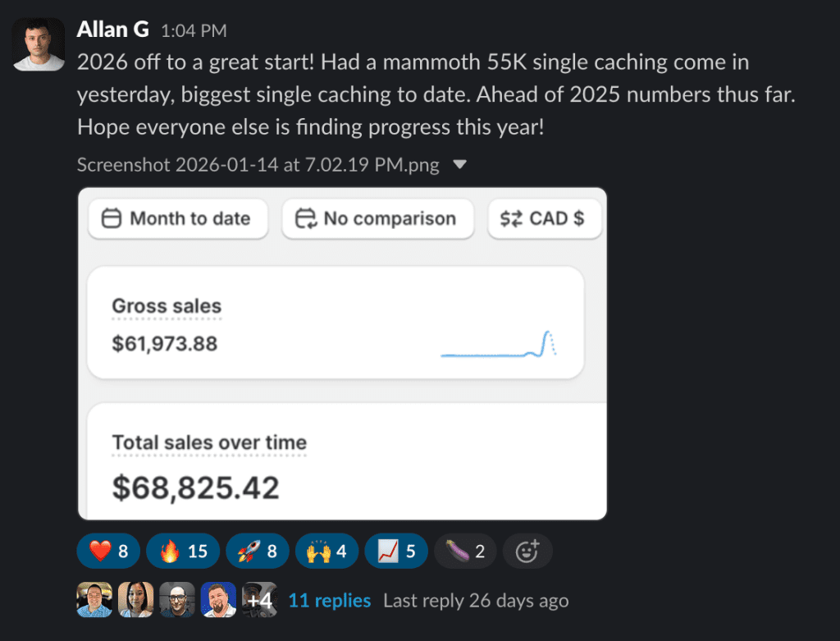Open the 11 replies thread
Screen dimensions: 840x641
[329, 601]
